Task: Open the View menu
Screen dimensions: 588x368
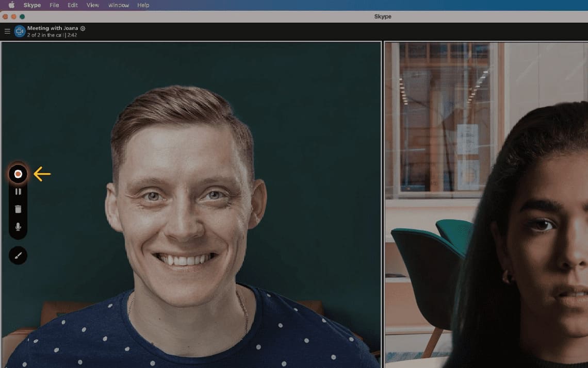Action: point(92,5)
